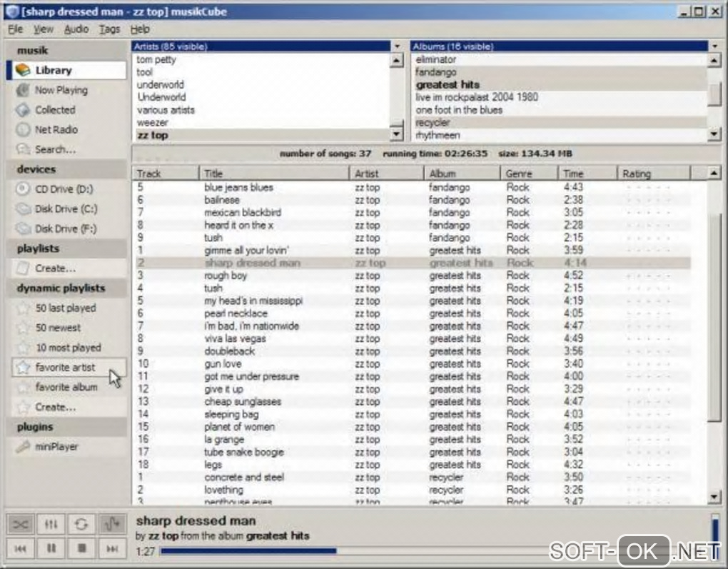Screen dimensions: 728x569
Task: Select album 'recycler' in Albums list
Action: click(x=560, y=123)
